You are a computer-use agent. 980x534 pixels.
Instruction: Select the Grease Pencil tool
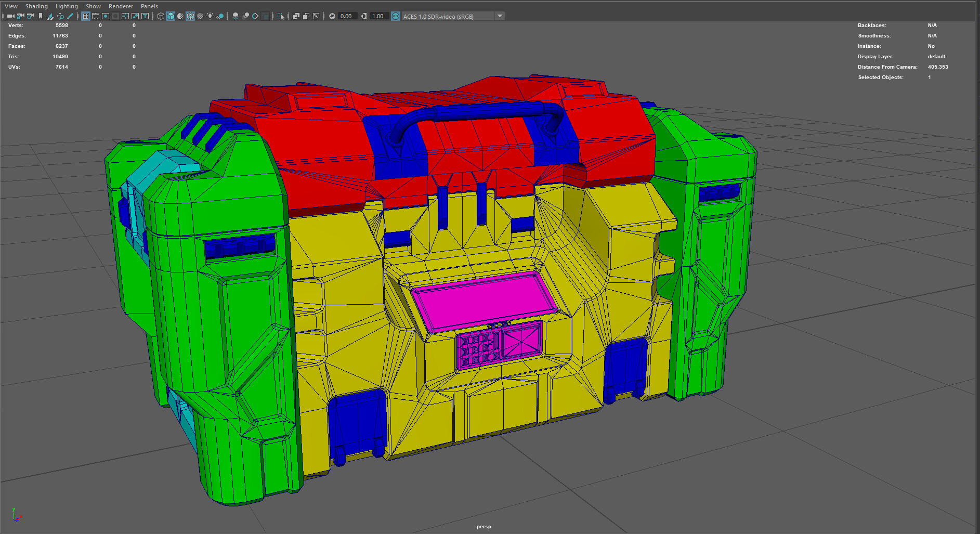[70, 16]
